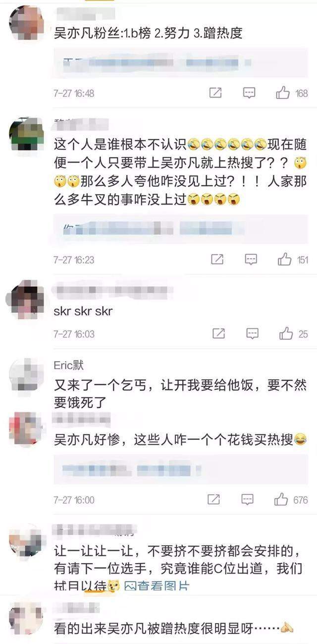Image resolution: width=317 pixels, height=644 pixels.
Task: Like the comment with 168 likes
Action: click(x=283, y=93)
